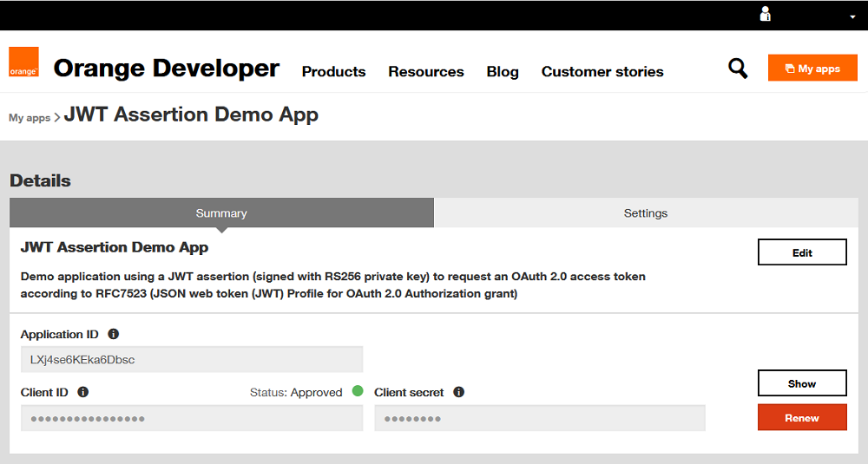Expand the user account dropdown arrow

coord(852,17)
